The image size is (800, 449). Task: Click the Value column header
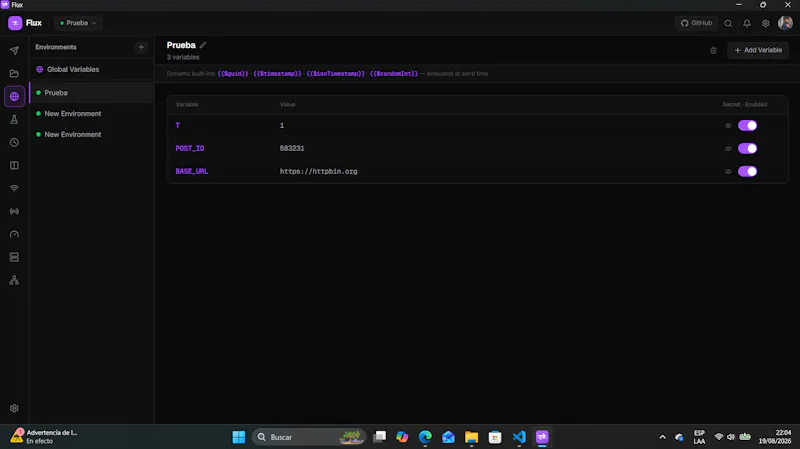[x=287, y=104]
